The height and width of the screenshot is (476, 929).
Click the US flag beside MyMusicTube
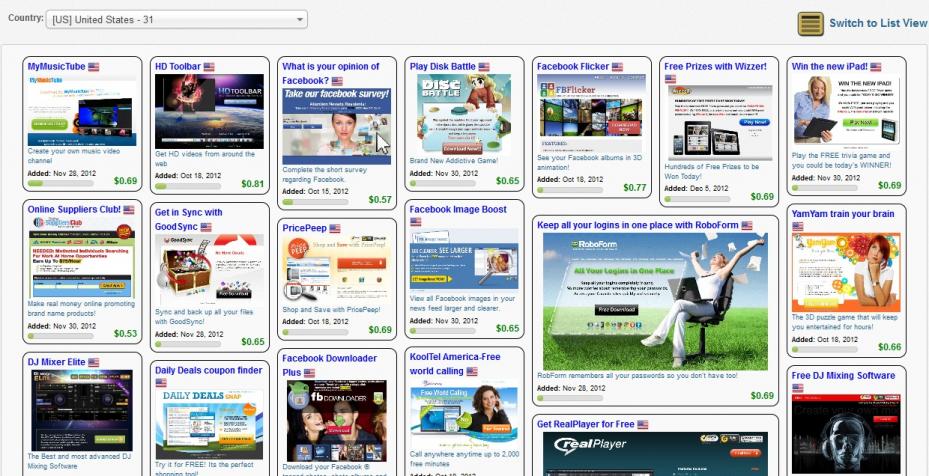click(x=94, y=67)
